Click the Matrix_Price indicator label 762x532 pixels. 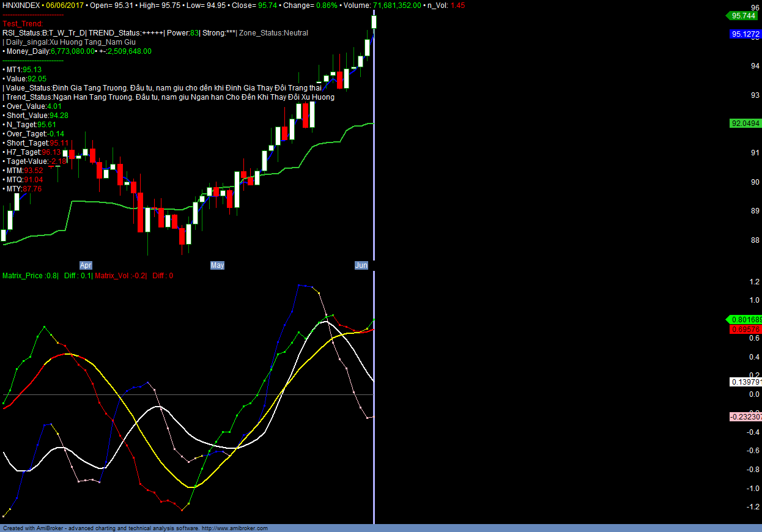point(30,276)
